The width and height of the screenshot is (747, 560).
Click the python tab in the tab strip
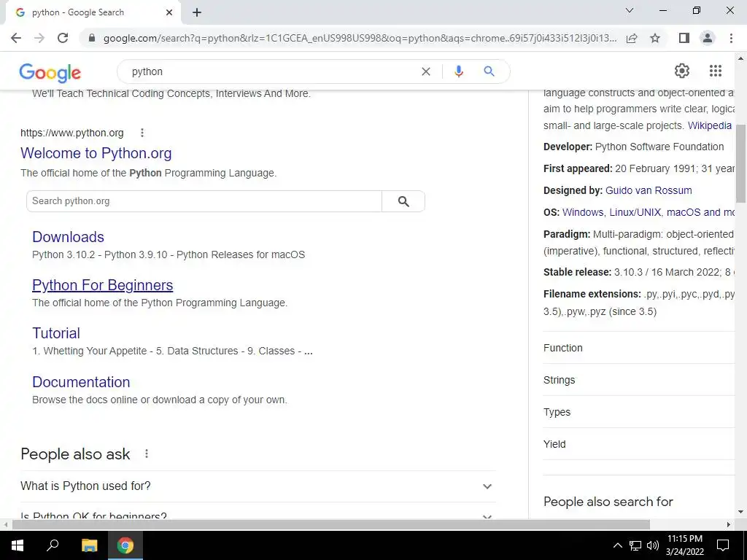[93, 13]
